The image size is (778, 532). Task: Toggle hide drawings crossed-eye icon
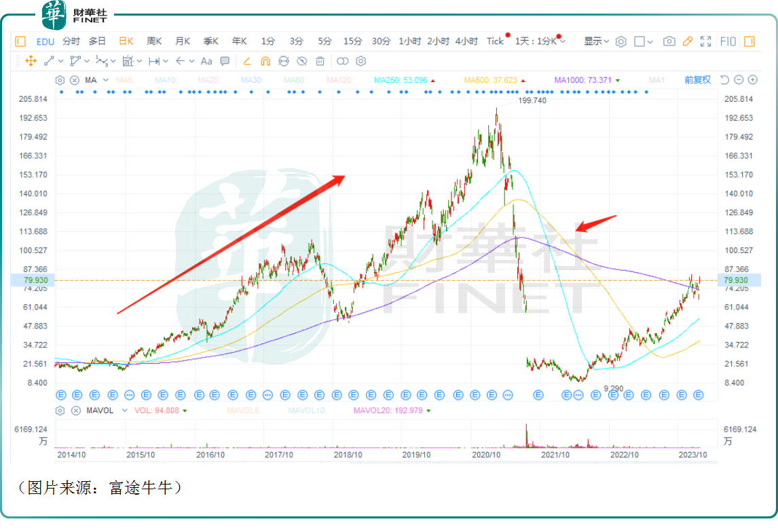(x=301, y=61)
